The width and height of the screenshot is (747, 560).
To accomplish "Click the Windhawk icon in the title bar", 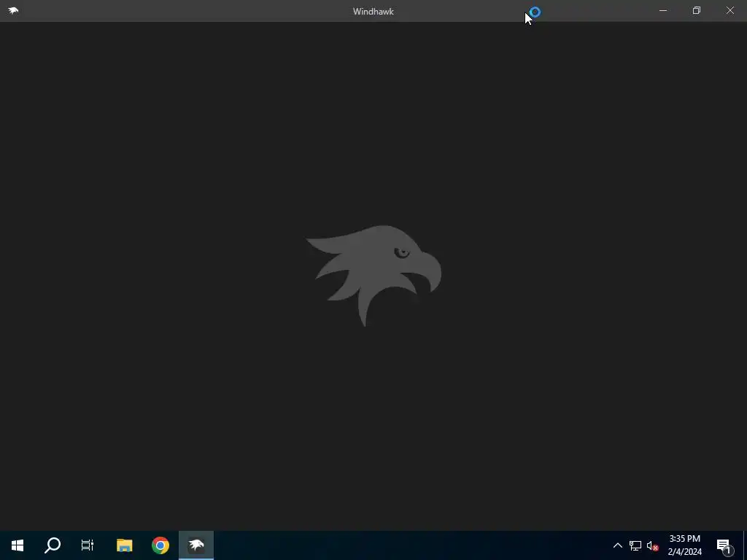I will pos(13,10).
